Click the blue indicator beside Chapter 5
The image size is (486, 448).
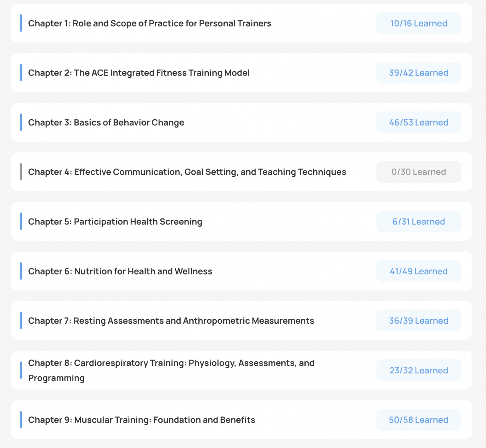pos(21,222)
